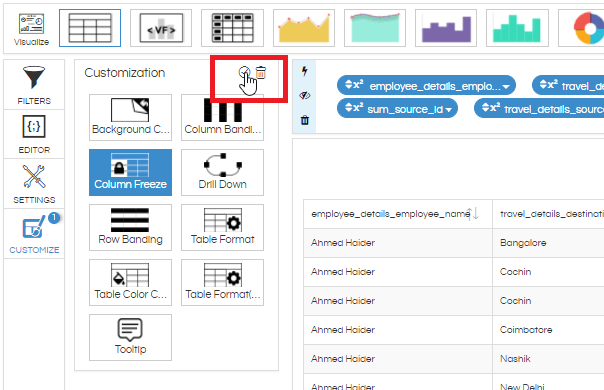
Task: Open the Editor sidebar tab
Action: tap(34, 134)
